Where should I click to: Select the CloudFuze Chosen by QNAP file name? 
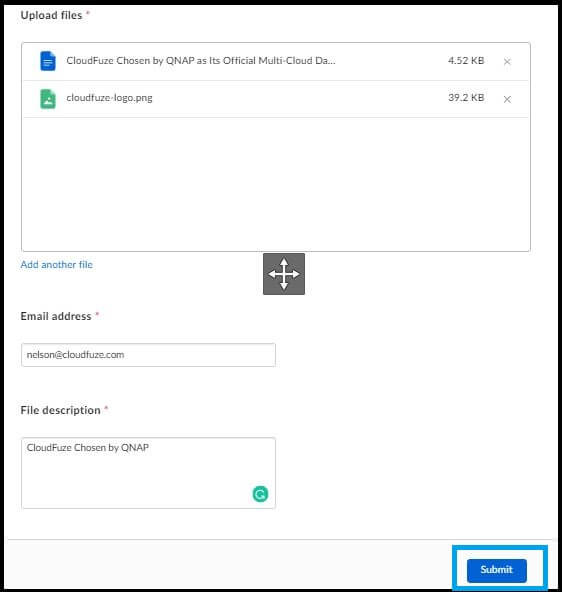coord(201,61)
